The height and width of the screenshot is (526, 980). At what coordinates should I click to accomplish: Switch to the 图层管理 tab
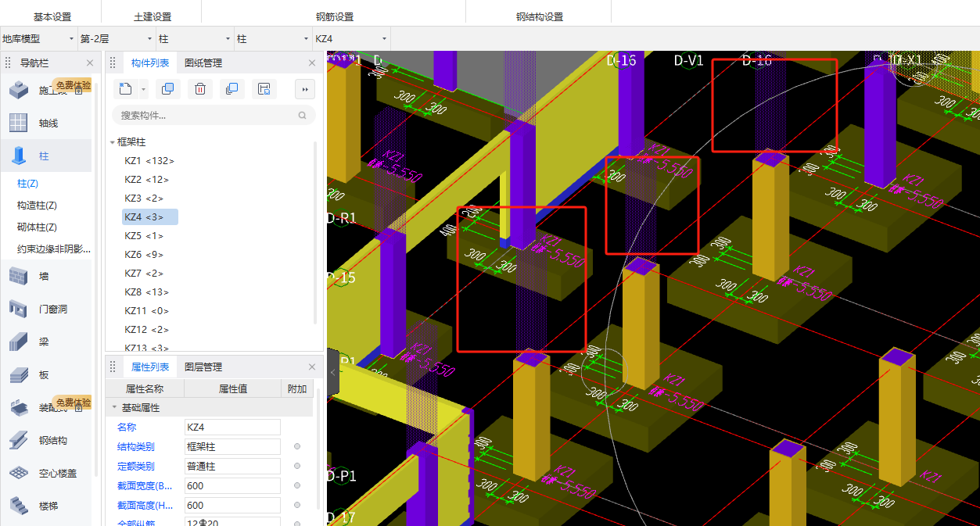[x=203, y=367]
